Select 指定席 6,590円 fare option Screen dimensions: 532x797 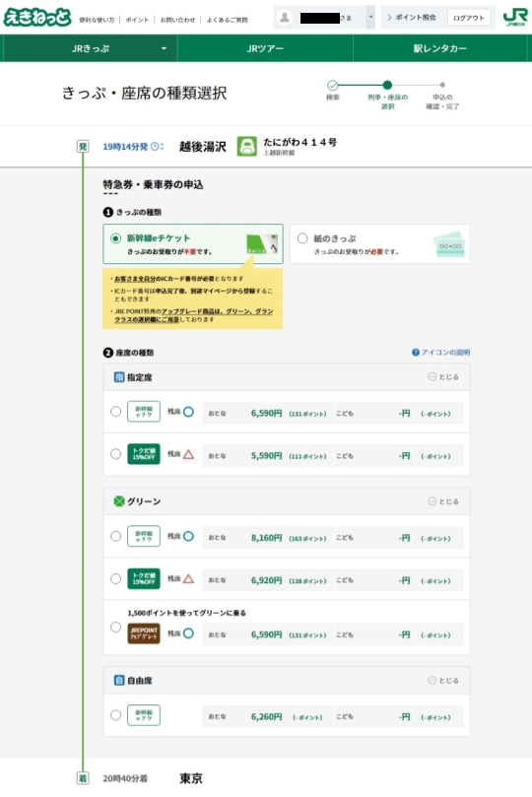tap(116, 412)
